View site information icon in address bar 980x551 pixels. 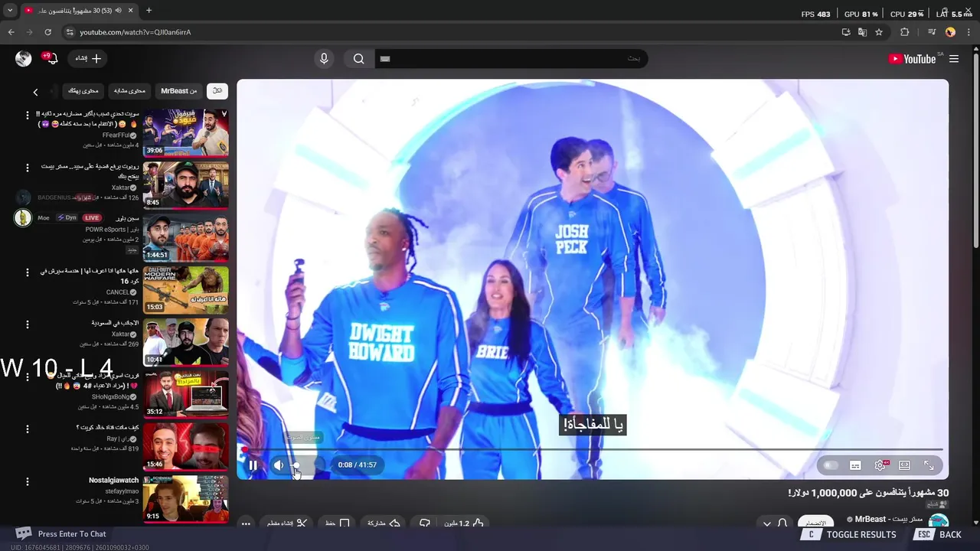(70, 32)
